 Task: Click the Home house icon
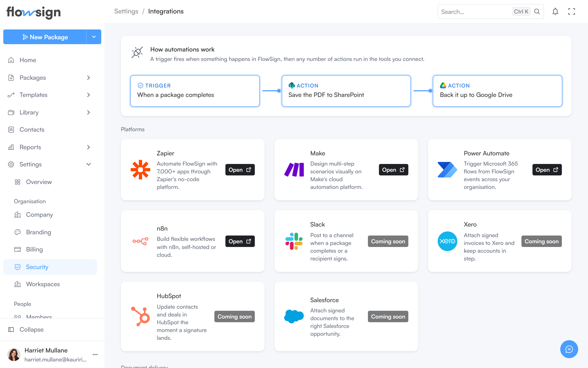click(x=11, y=60)
